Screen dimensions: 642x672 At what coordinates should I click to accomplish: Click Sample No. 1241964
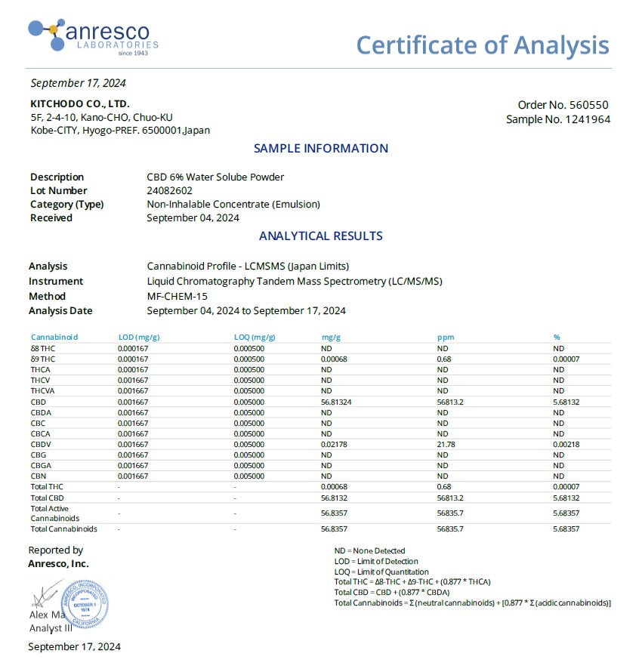(558, 119)
